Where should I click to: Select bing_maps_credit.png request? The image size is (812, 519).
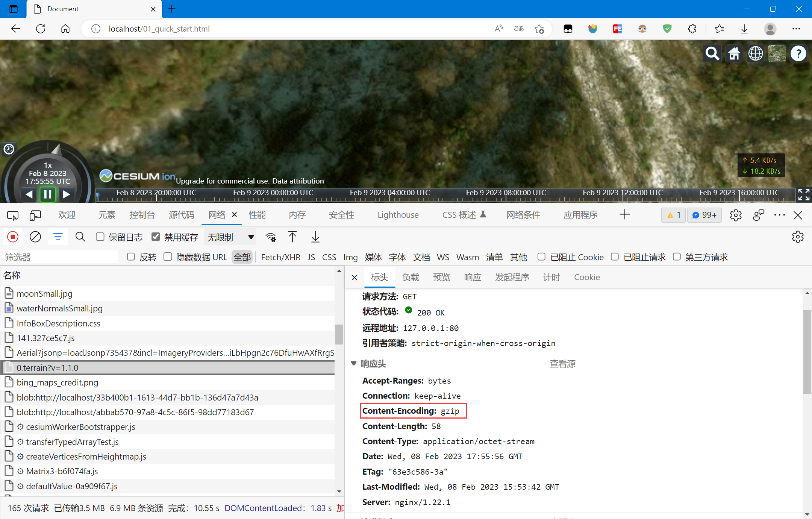[168, 382]
